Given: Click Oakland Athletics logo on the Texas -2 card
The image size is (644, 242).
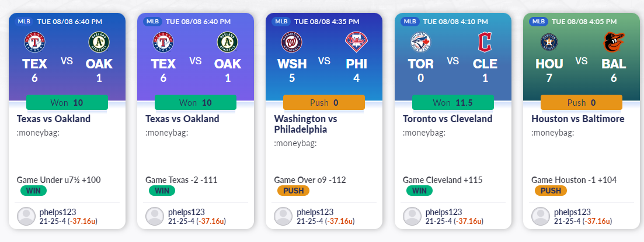Looking at the screenshot, I should [228, 43].
